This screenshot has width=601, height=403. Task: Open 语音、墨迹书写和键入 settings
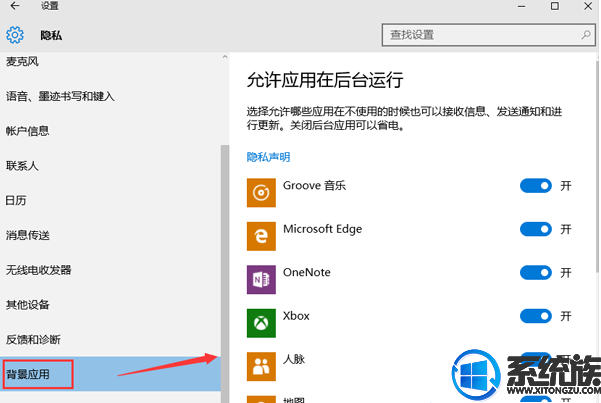click(60, 96)
